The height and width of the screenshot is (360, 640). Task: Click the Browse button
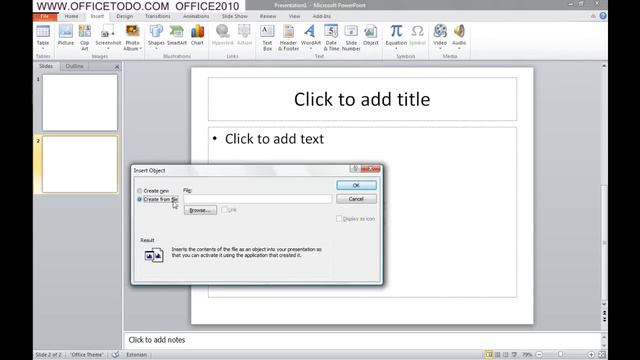coord(200,210)
